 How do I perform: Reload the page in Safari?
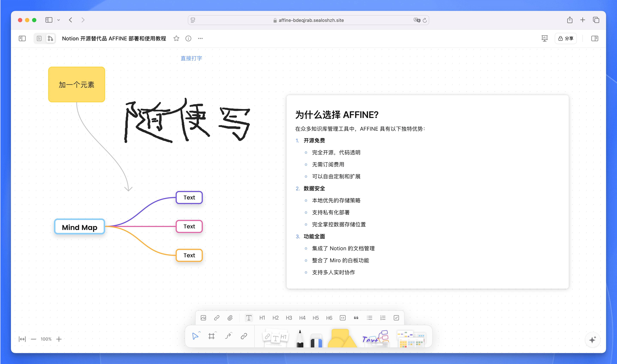[x=425, y=20]
